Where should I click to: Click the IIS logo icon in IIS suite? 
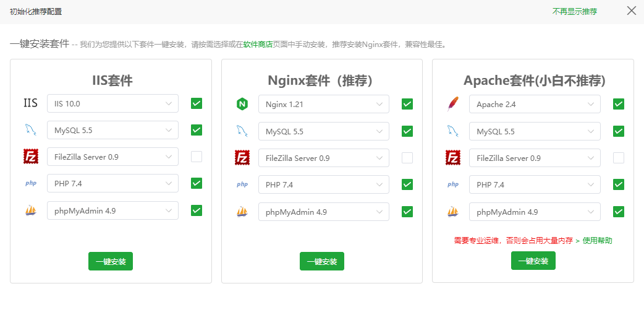click(30, 103)
